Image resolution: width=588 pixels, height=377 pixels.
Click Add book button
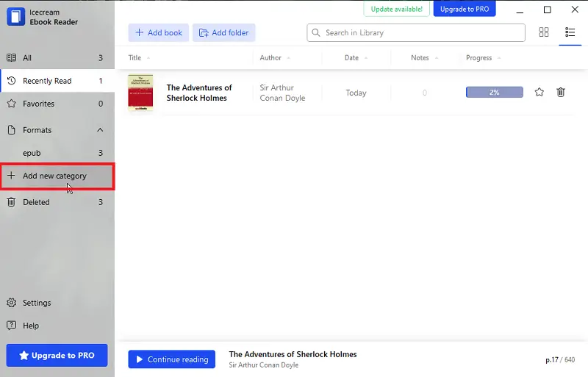[x=159, y=32]
